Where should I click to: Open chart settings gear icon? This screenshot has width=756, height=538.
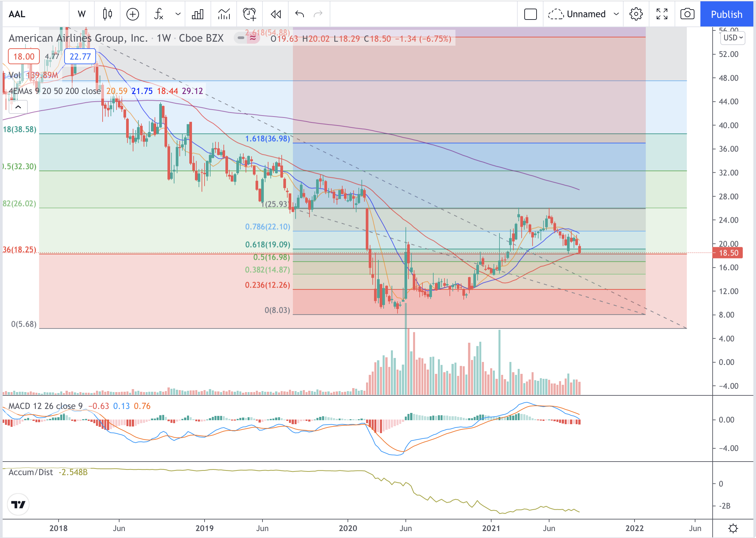tap(636, 14)
